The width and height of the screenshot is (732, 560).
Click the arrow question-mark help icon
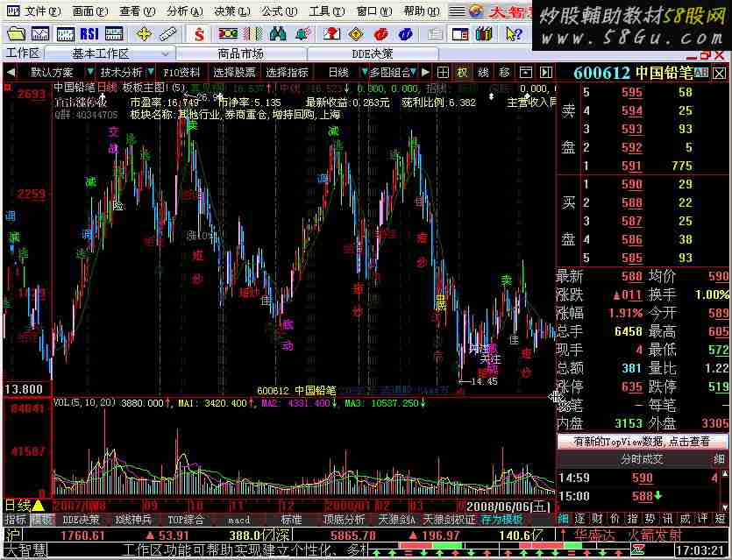tap(514, 34)
